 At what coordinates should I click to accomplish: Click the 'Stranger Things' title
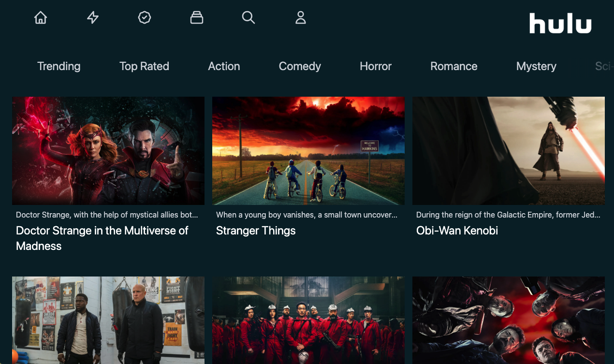(x=256, y=231)
